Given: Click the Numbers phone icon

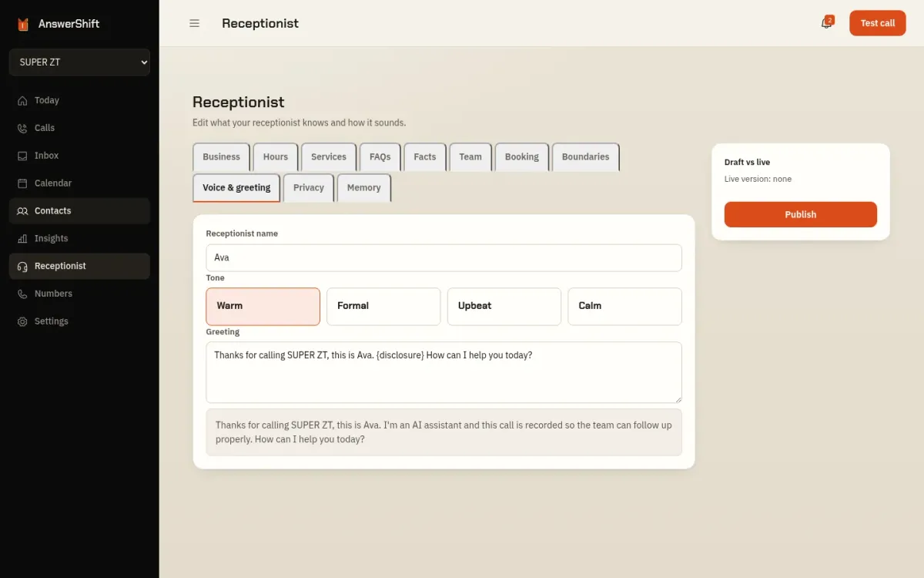Looking at the screenshot, I should click(22, 294).
